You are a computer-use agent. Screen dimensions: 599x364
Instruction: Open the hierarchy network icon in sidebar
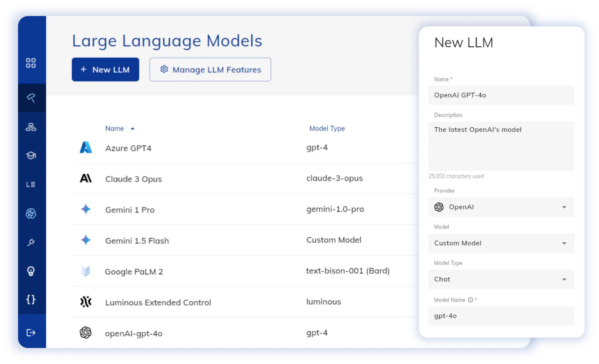31,127
